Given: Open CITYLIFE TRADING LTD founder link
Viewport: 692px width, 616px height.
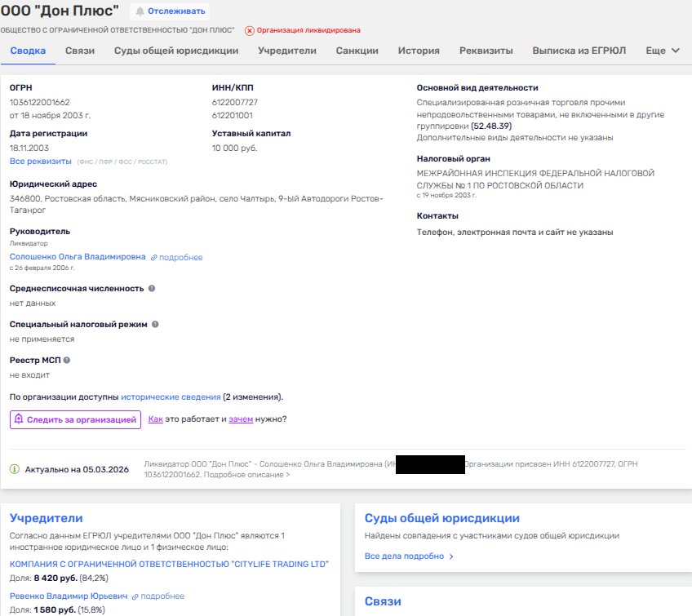Looking at the screenshot, I should [x=169, y=564].
